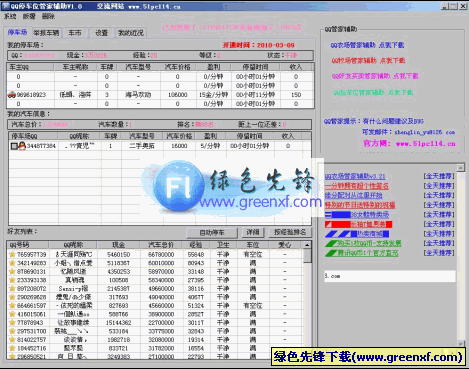
Task: Click the 按经验排名 button
Action: (x=290, y=232)
